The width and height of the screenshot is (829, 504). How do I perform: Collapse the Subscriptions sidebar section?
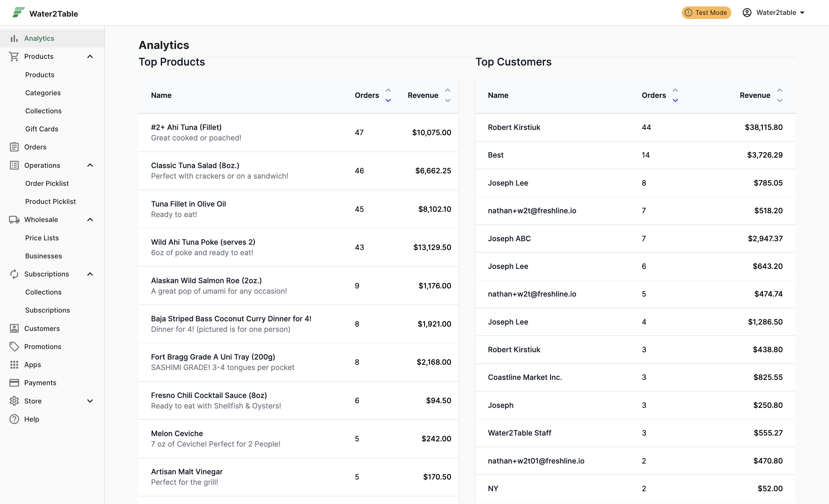coord(90,274)
